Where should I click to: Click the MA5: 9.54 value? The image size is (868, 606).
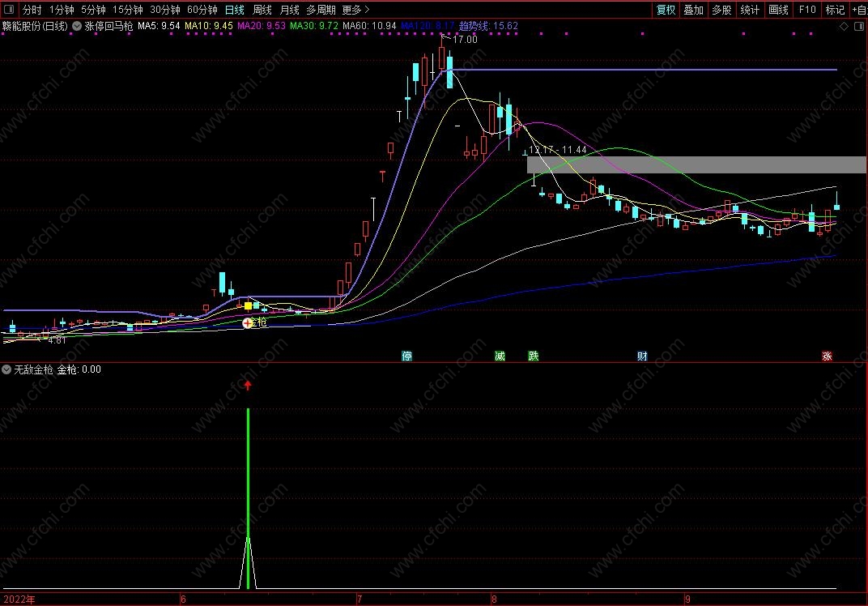click(159, 26)
